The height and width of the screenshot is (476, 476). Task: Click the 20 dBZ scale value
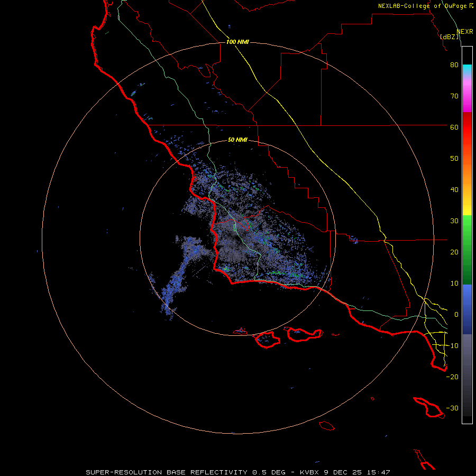[454, 252]
